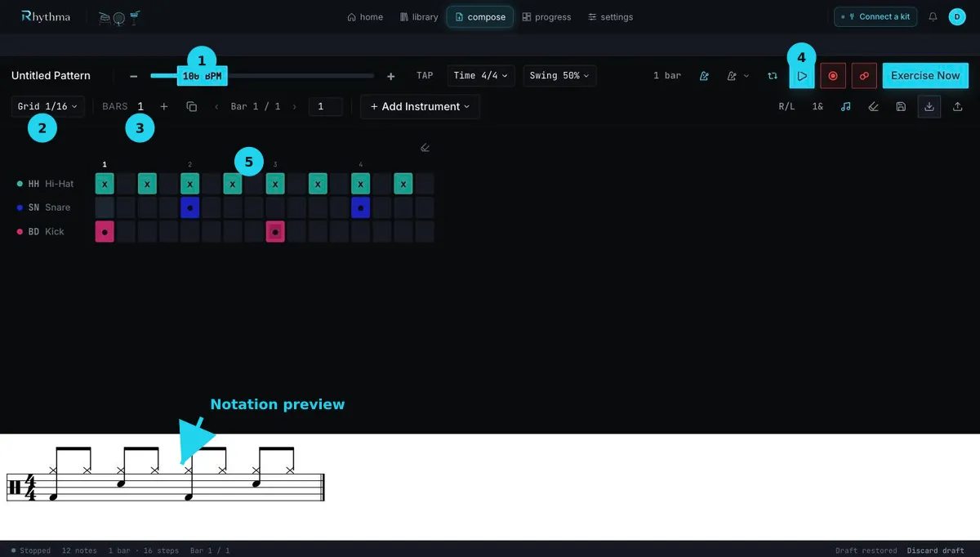Click the upload icon
Image resolution: width=980 pixels, height=557 pixels.
coord(957,106)
